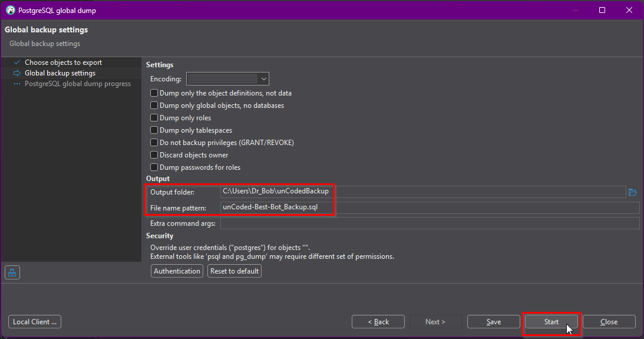Click the save task icon at bottom left

[x=12, y=272]
